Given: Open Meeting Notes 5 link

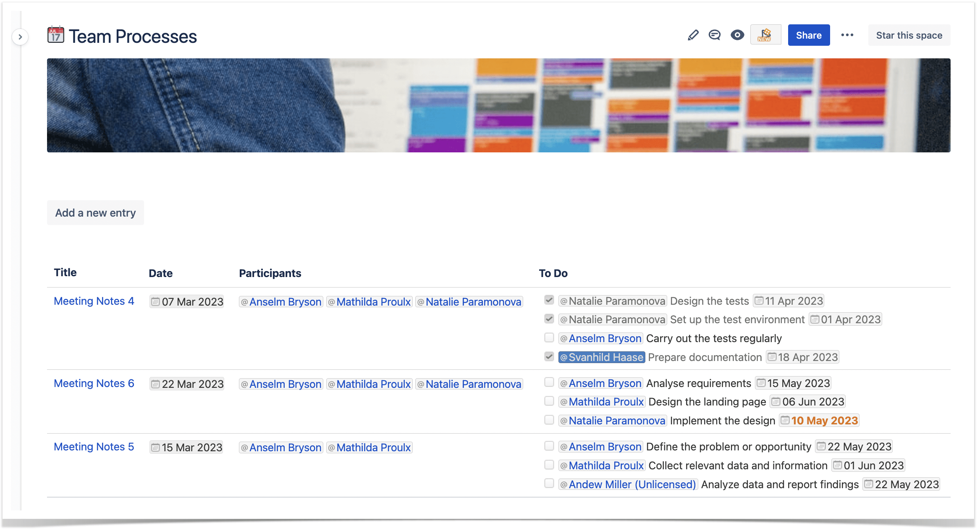Looking at the screenshot, I should [x=94, y=447].
